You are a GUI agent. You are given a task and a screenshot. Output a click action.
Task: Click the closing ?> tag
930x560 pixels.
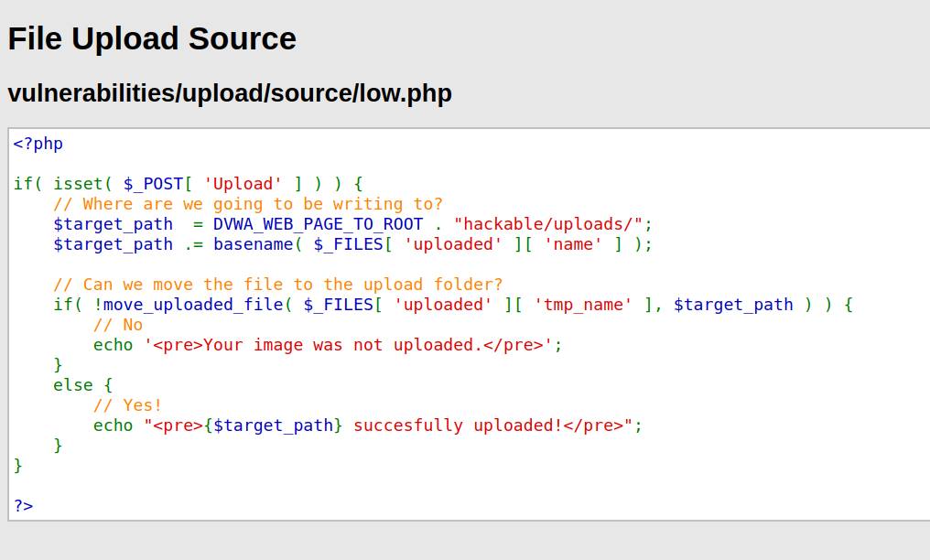pos(23,506)
